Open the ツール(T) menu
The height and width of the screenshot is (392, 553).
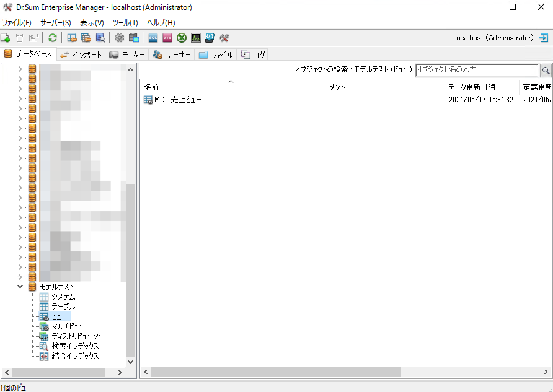(x=125, y=23)
